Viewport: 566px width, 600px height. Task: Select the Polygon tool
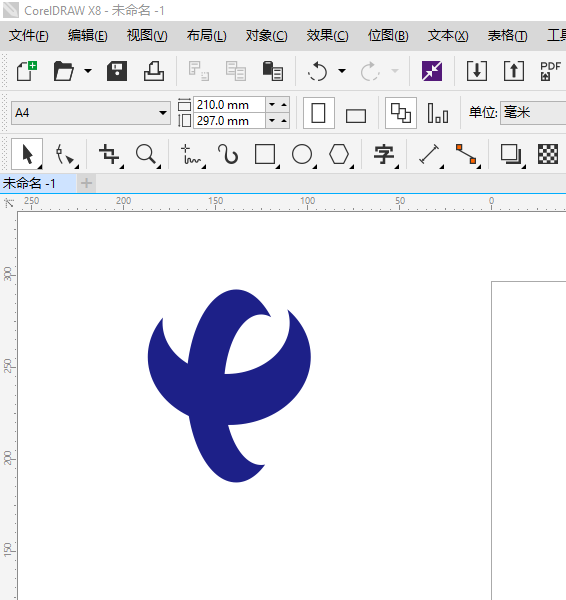[x=339, y=155]
